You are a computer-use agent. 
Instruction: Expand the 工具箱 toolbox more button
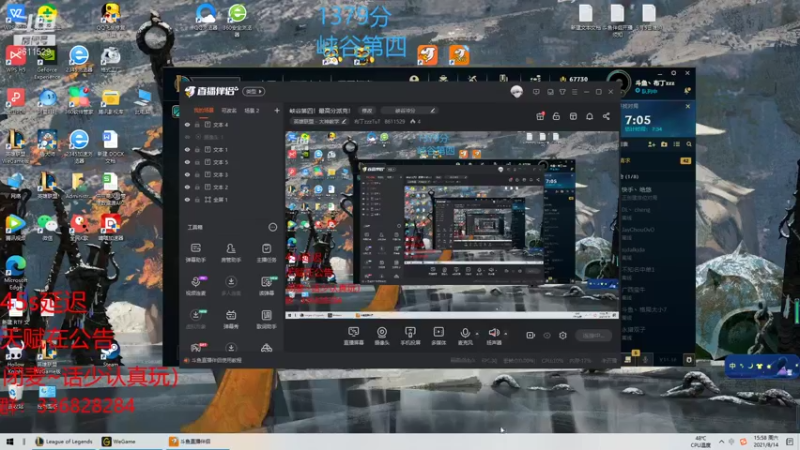click(272, 227)
